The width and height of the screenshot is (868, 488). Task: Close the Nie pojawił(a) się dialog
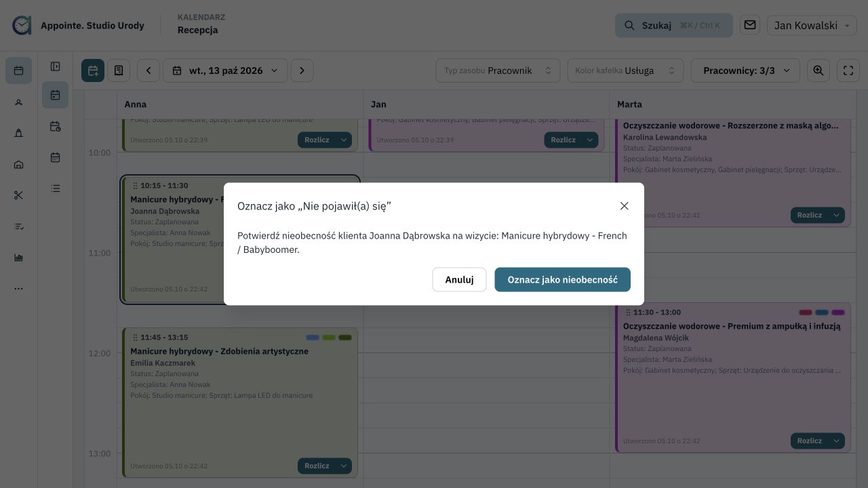point(625,206)
